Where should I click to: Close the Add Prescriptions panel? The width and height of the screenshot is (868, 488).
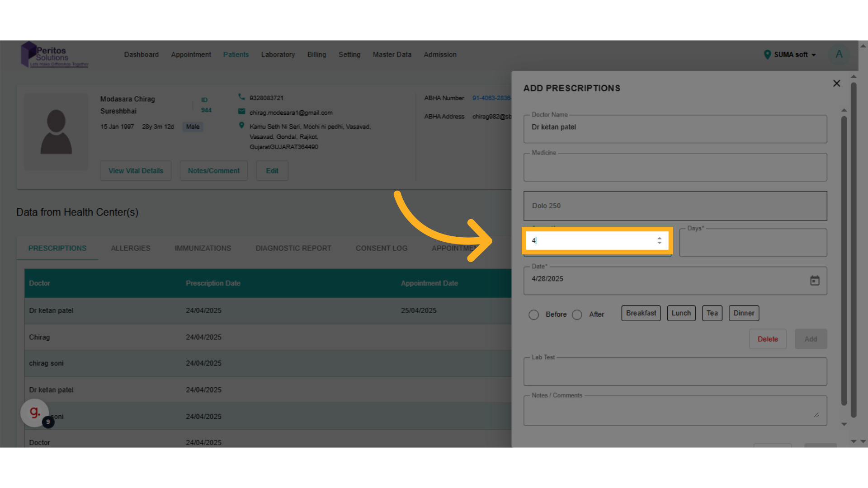tap(836, 84)
